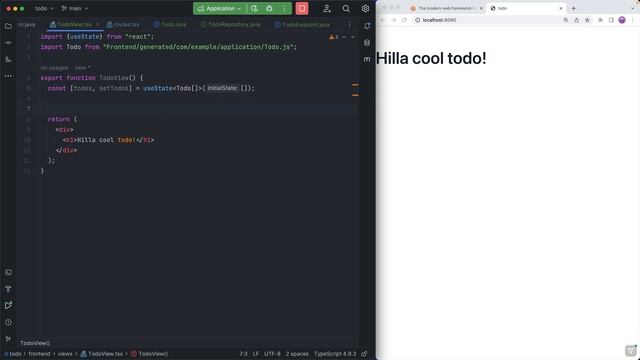Click the views breadcrumb in navigation bar
This screenshot has height=360, width=640.
65,354
